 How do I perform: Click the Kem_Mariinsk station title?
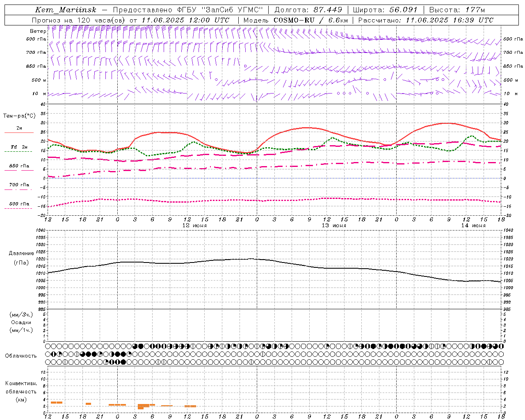coord(66,10)
